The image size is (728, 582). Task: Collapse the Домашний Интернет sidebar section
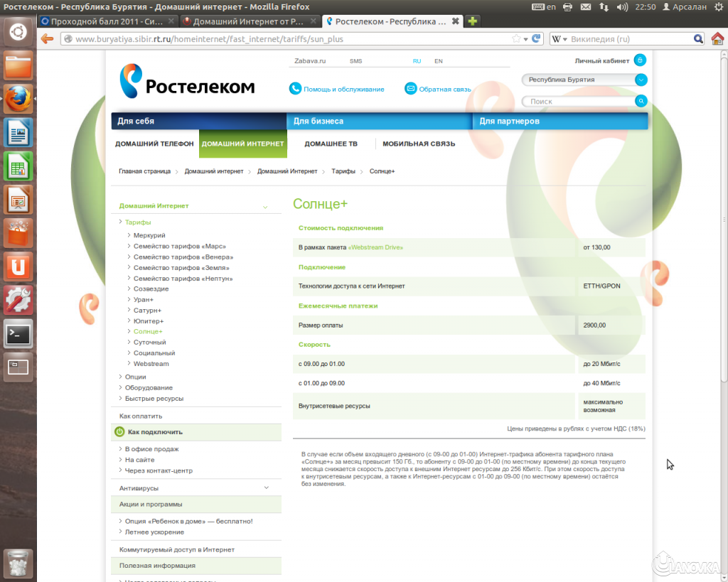coord(265,207)
